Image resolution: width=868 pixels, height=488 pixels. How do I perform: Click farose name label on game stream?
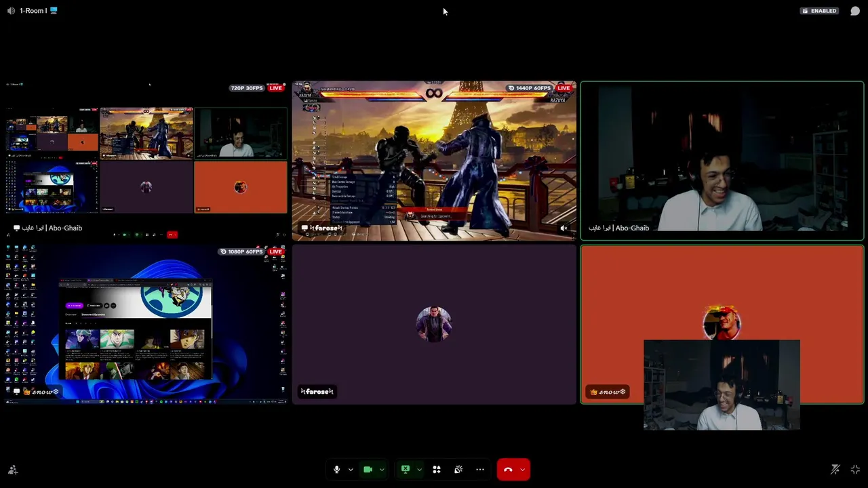(321, 228)
